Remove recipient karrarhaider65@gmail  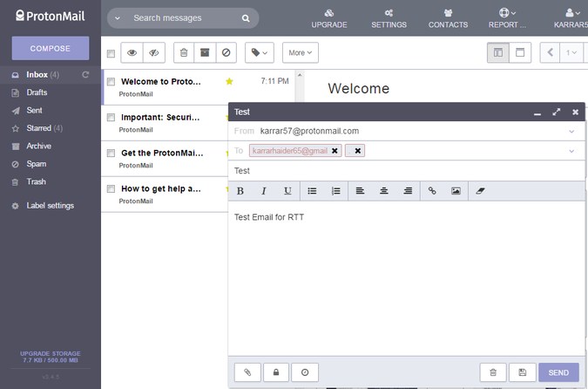[x=335, y=151]
